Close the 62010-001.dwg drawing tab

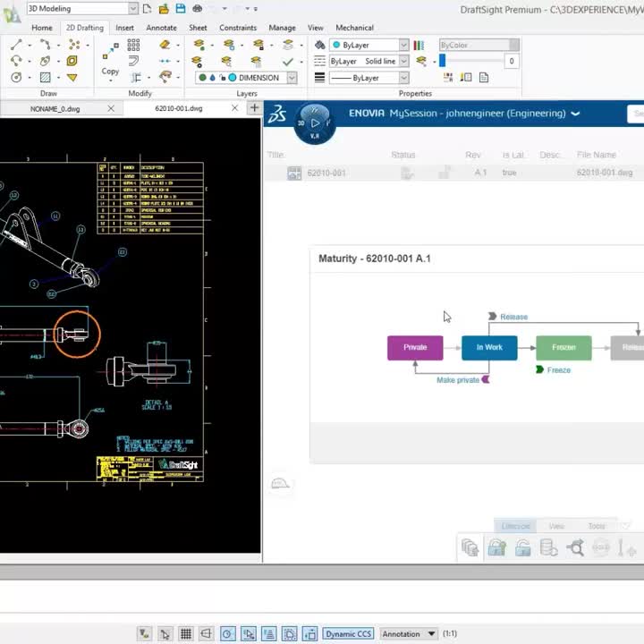234,108
